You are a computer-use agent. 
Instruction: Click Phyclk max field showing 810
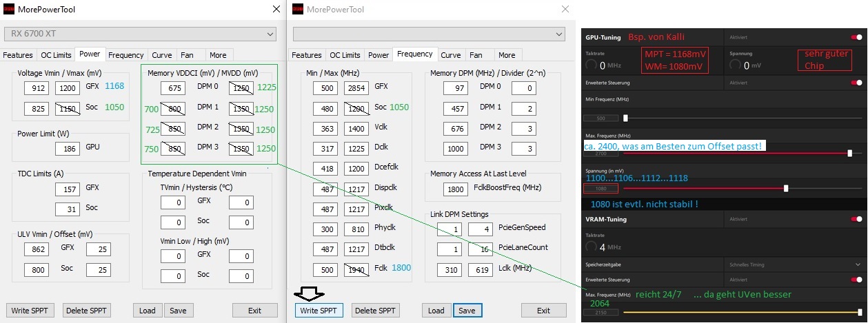[x=356, y=229]
